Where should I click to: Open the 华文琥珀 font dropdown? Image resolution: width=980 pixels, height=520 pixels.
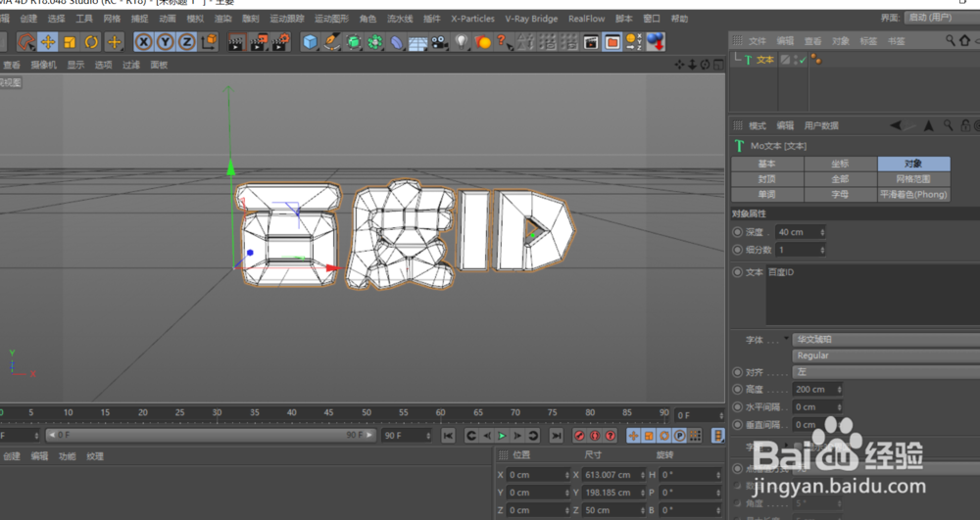pyautogui.click(x=886, y=340)
